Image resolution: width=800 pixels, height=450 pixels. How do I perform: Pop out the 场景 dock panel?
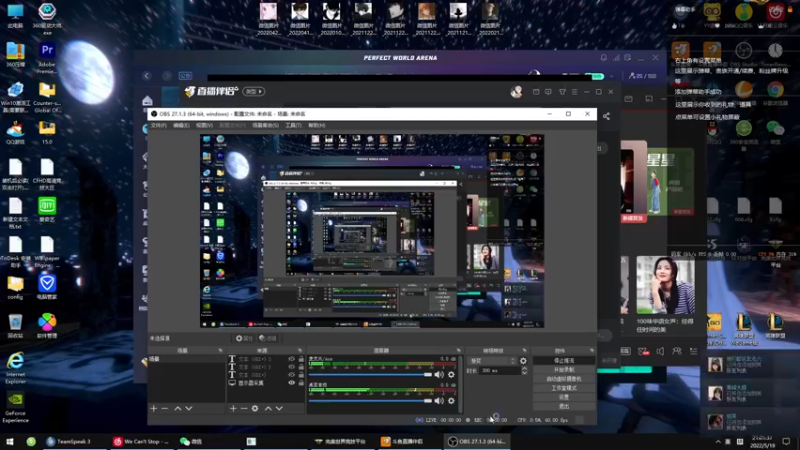220,351
